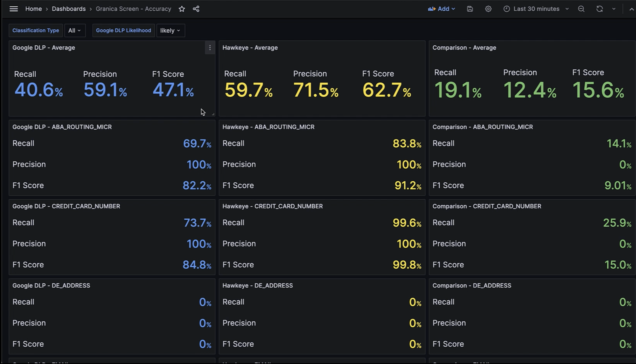Click Google DLP average F1 score 47.1%
Screen dimensions: 636x364
point(173,90)
